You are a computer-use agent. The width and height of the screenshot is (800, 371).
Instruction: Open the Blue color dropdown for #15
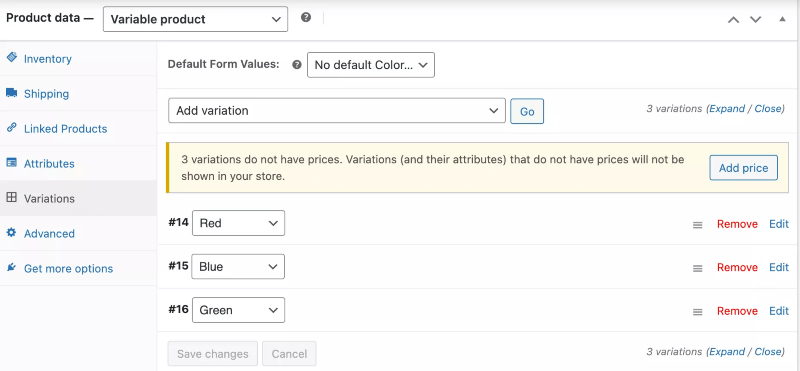(x=238, y=266)
